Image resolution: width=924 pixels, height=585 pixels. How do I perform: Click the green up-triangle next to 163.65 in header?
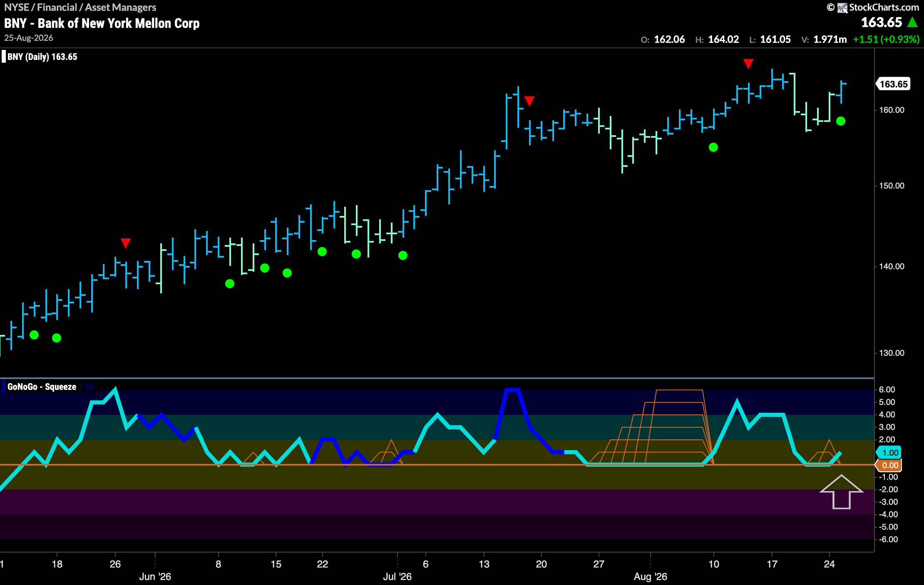912,22
